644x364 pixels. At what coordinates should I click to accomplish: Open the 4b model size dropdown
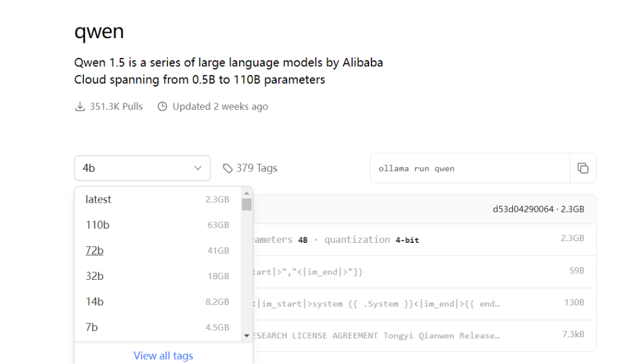[142, 168]
